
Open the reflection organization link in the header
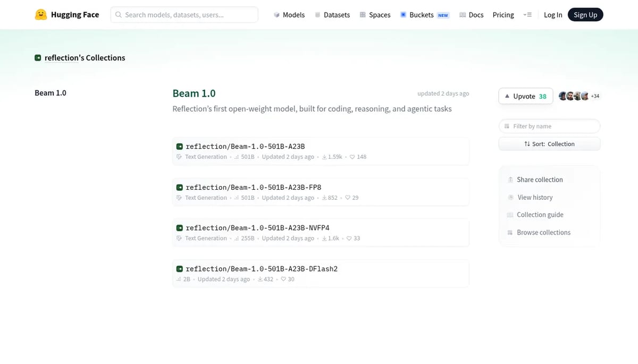coord(61,58)
